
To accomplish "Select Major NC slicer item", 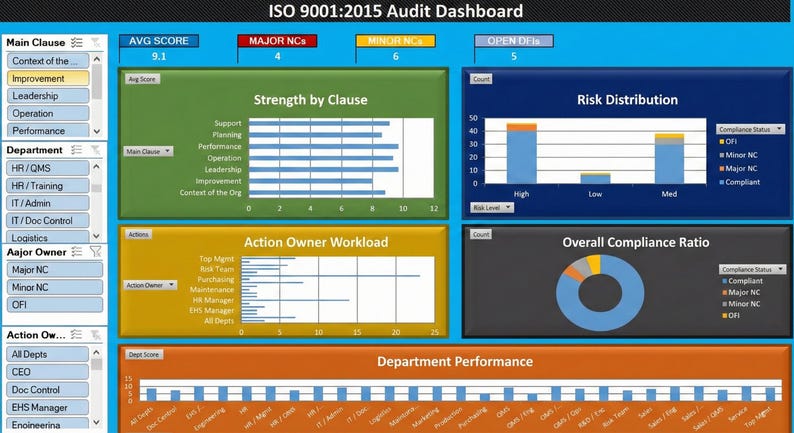I will 55,270.
